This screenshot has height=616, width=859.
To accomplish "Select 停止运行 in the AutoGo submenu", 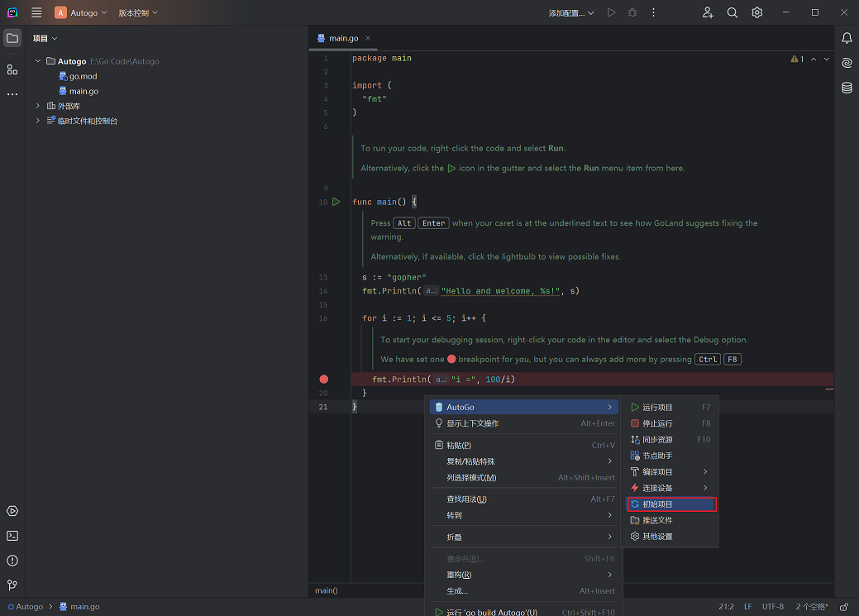I will point(670,423).
